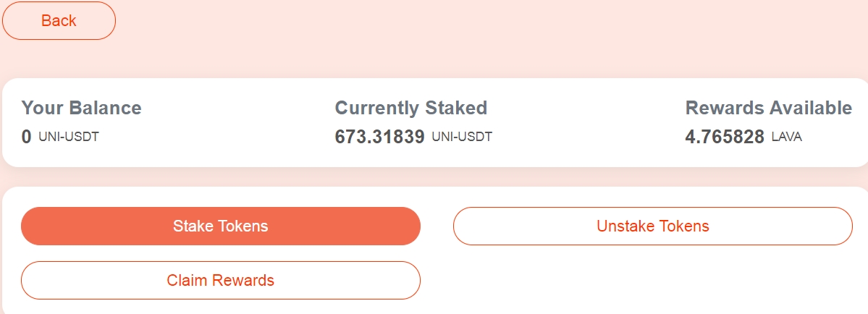Click the Back button

tap(59, 21)
